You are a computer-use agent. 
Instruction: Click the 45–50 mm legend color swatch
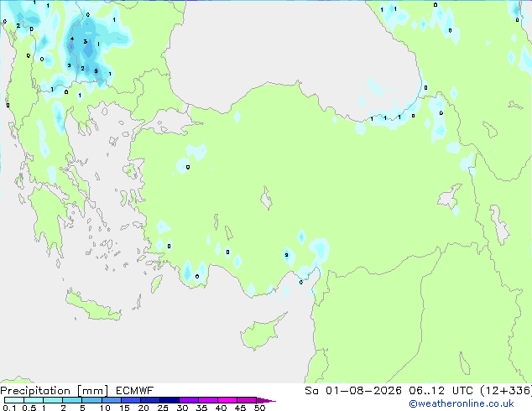(x=247, y=400)
